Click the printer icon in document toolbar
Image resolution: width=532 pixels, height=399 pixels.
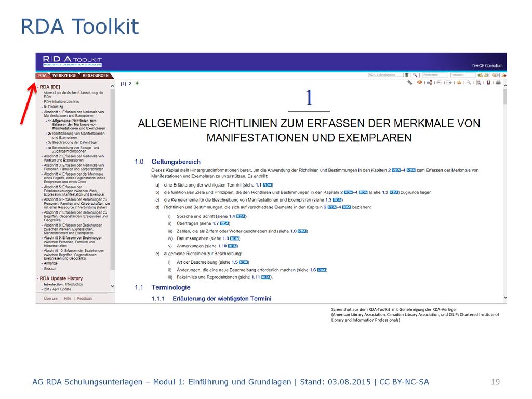pyautogui.click(x=498, y=83)
